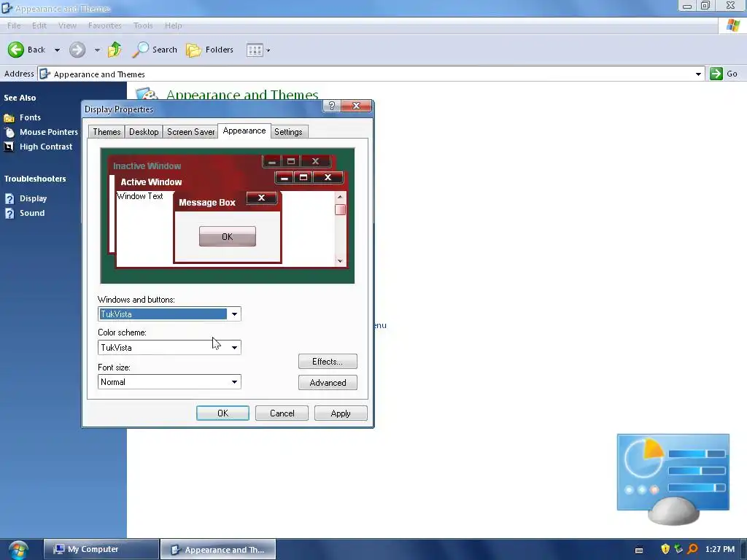Open Mouse Pointers icon in sidebar
747x560 pixels.
tap(9, 133)
